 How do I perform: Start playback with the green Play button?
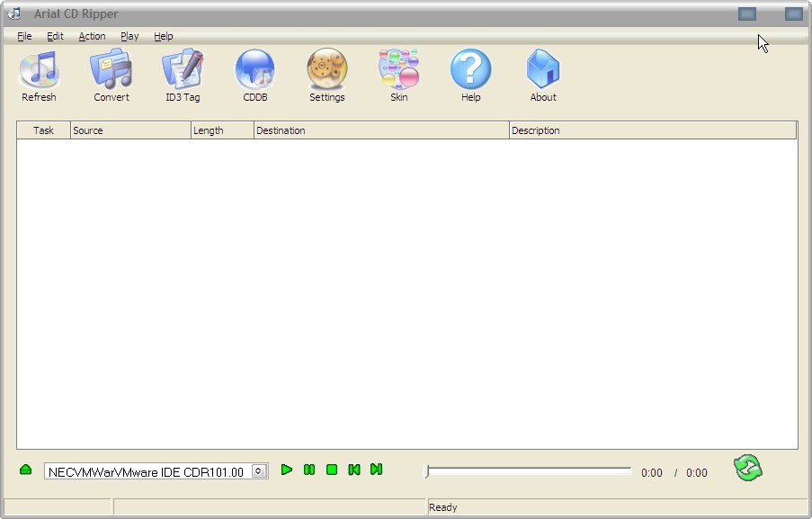pyautogui.click(x=286, y=470)
